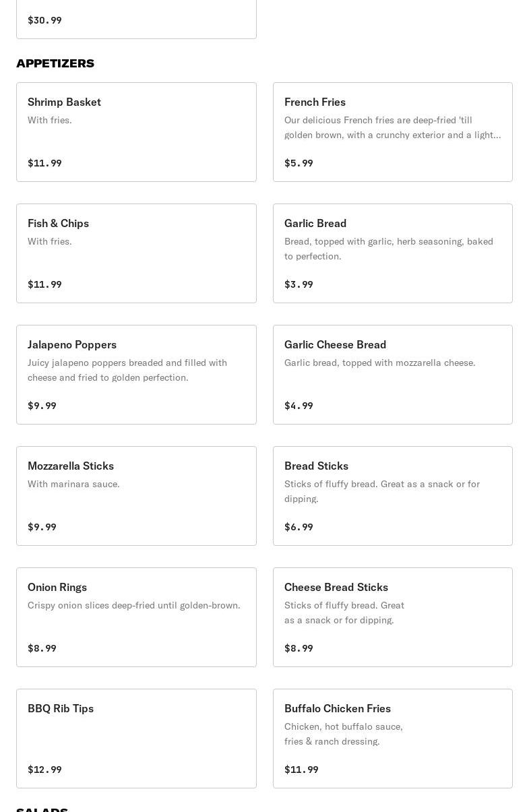Viewport: 529px width, 812px height.
Task: Click the APPETIZERS section heading
Action: pos(55,63)
